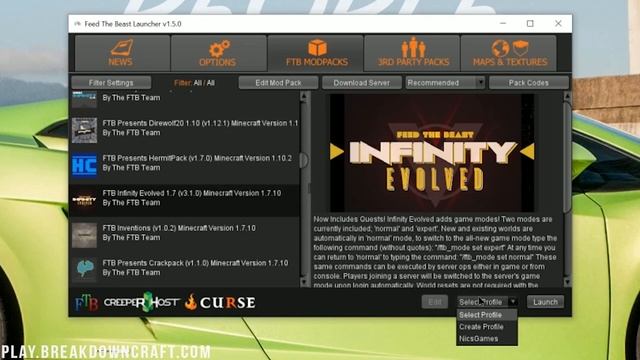
Task: Click description panel scroll down arrow
Action: click(x=567, y=282)
